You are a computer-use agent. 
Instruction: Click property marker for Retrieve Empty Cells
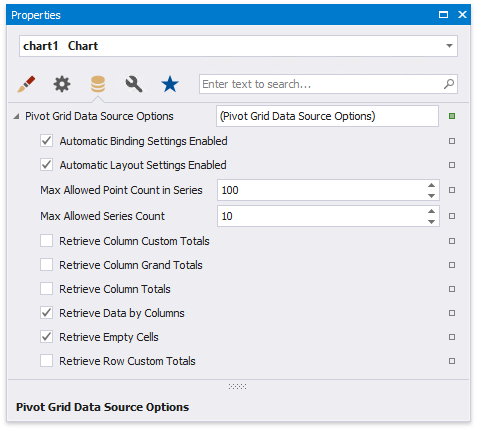(452, 337)
